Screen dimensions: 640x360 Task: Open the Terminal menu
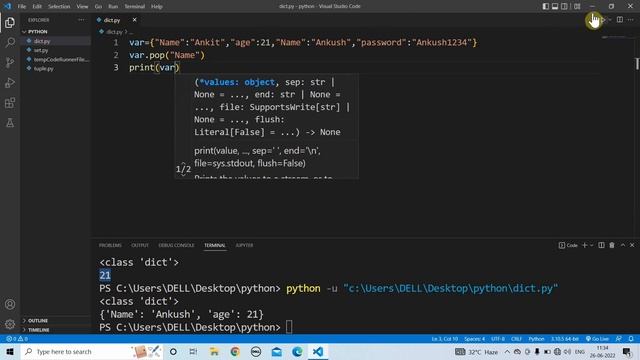134,6
